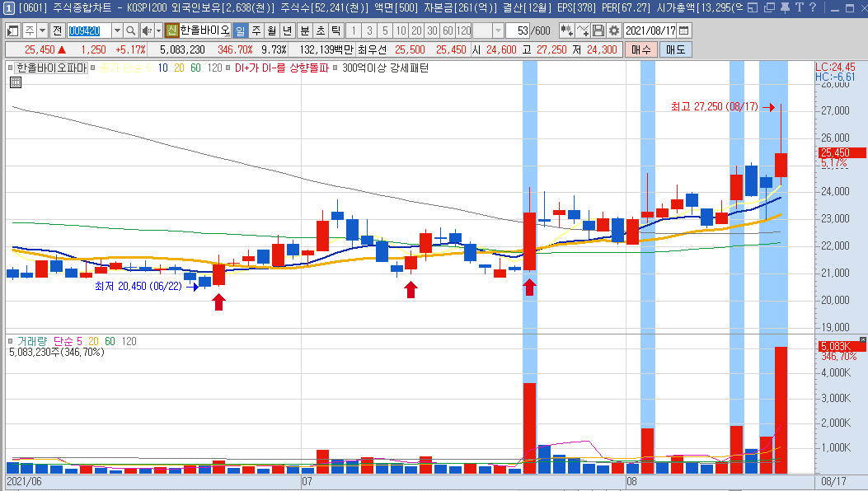Click the green 60 moving average label in price legend

[x=195, y=68]
